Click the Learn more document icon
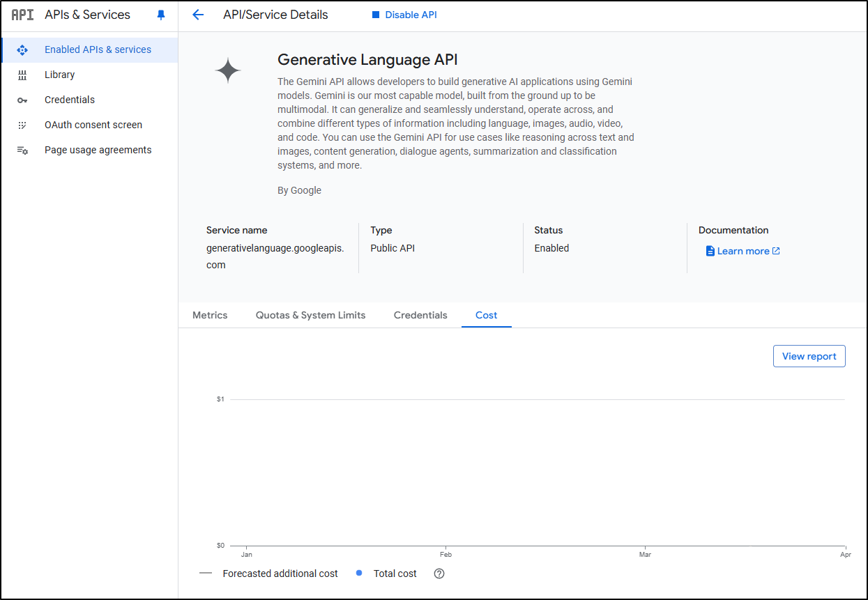 click(x=710, y=251)
